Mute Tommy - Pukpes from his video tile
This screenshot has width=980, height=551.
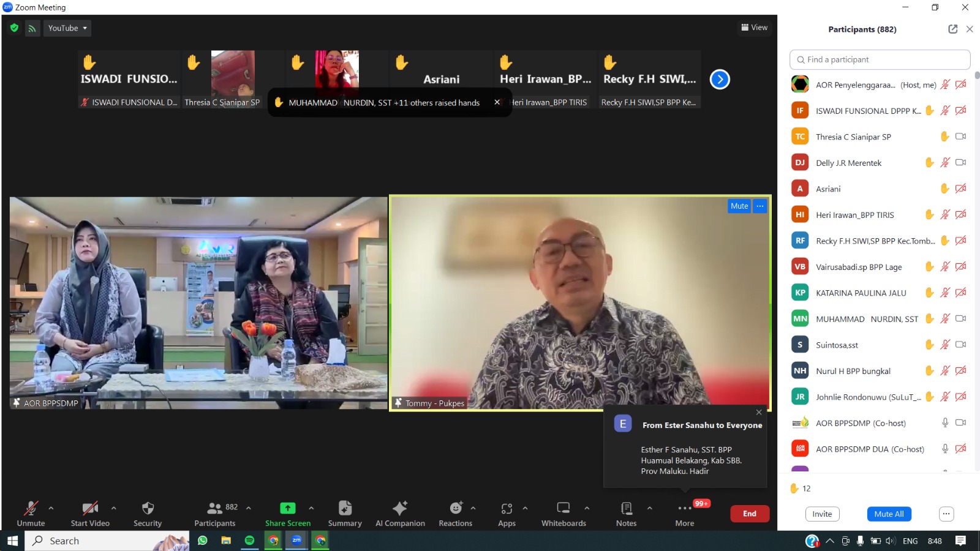tap(739, 206)
